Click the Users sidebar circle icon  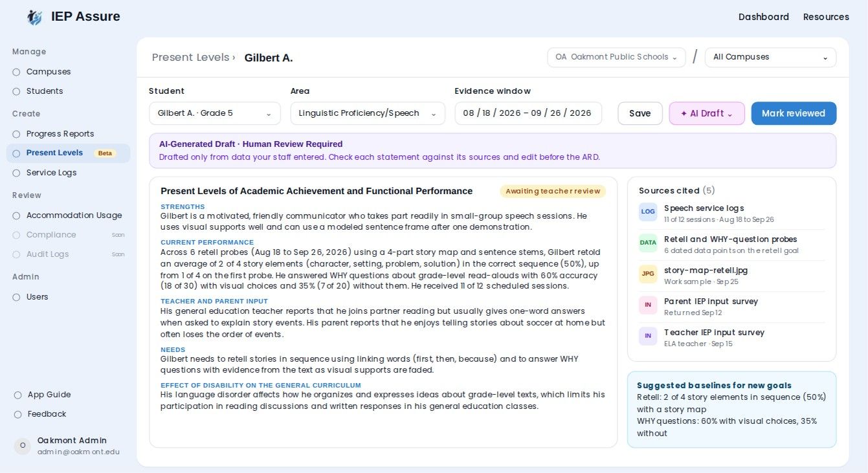16,297
